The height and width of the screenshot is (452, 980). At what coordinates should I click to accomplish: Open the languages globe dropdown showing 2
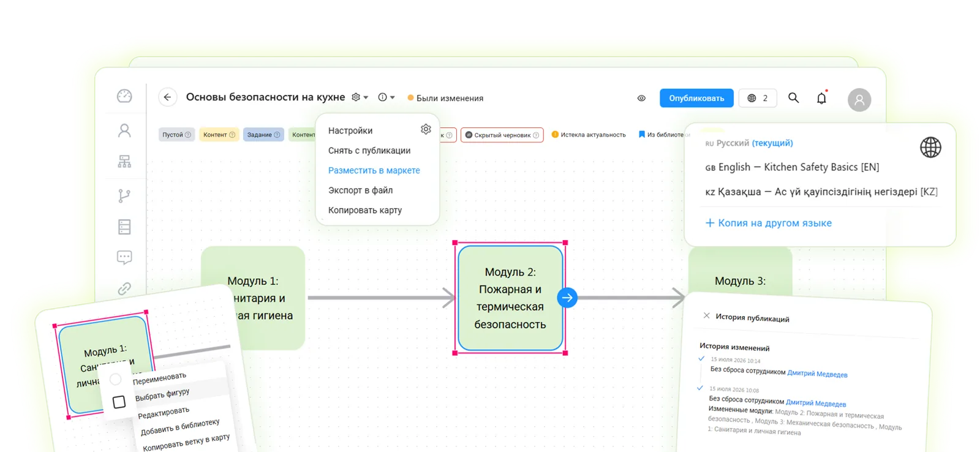pyautogui.click(x=758, y=98)
